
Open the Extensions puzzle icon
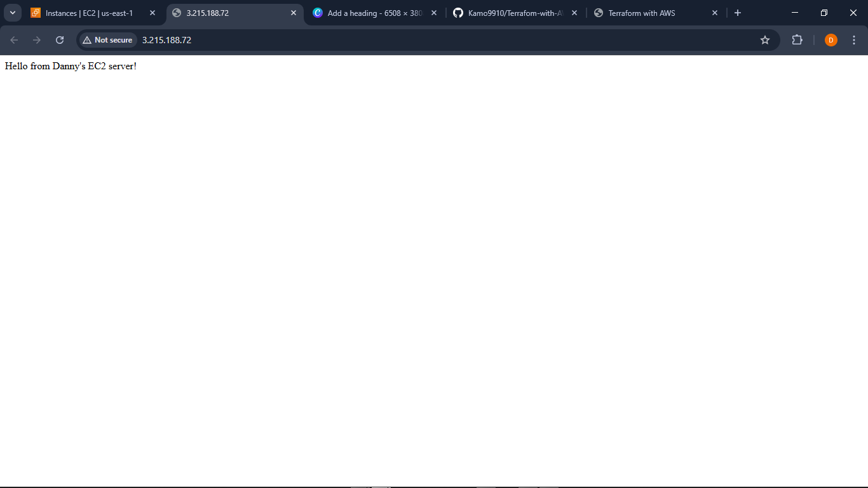[x=797, y=40]
